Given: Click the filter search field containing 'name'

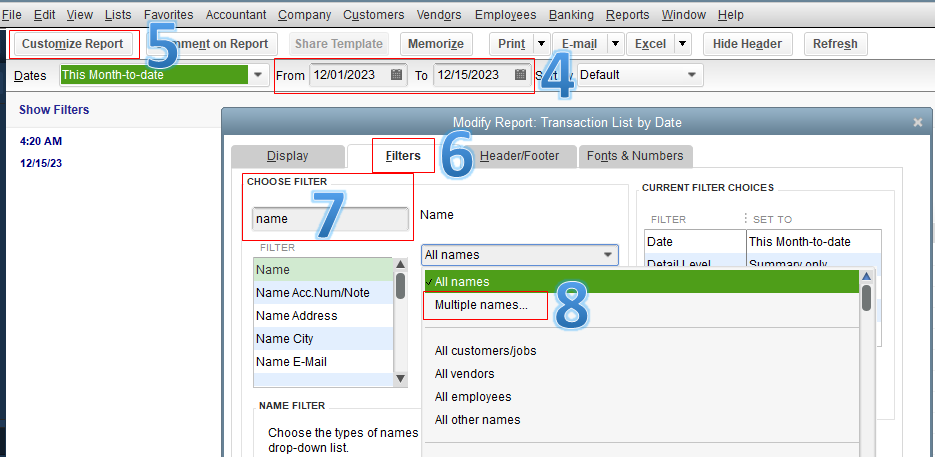Looking at the screenshot, I should [330, 219].
